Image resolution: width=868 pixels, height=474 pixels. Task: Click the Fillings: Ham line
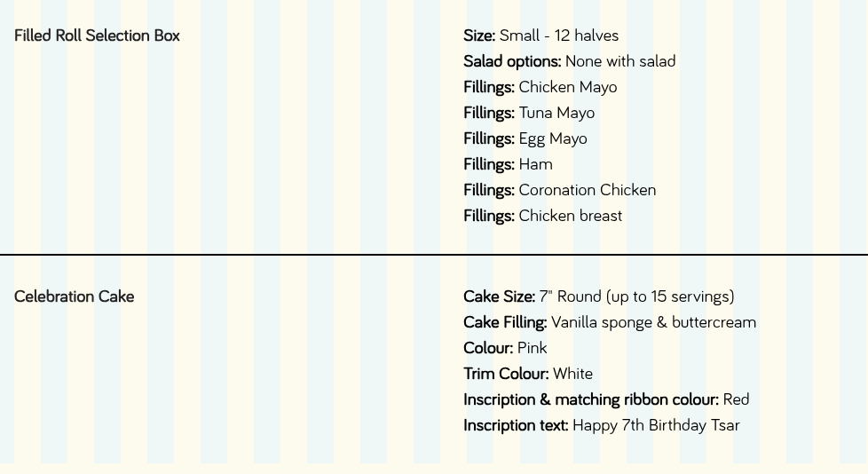tap(508, 164)
